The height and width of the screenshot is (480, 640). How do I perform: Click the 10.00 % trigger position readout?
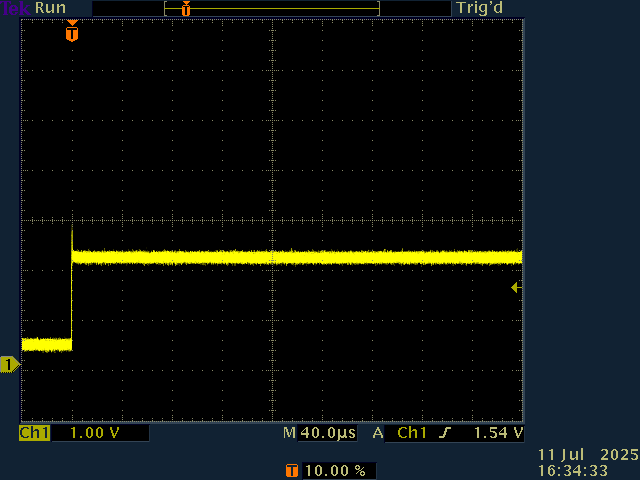(x=333, y=470)
